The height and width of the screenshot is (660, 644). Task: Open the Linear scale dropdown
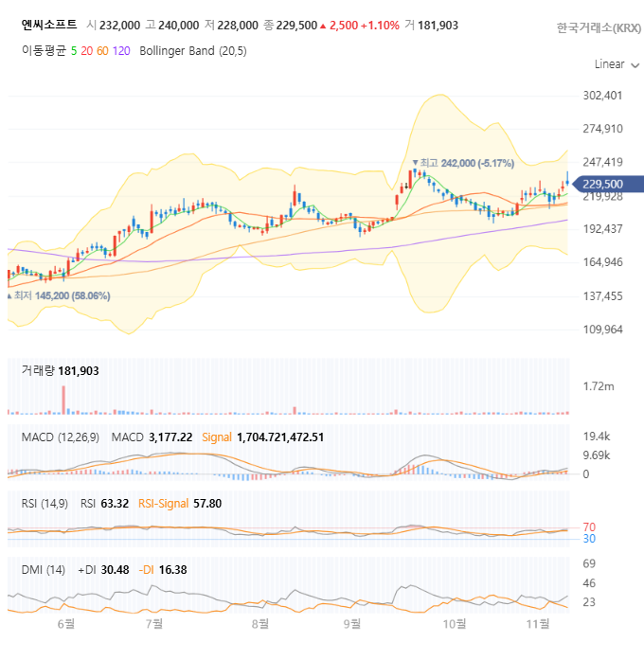click(617, 64)
